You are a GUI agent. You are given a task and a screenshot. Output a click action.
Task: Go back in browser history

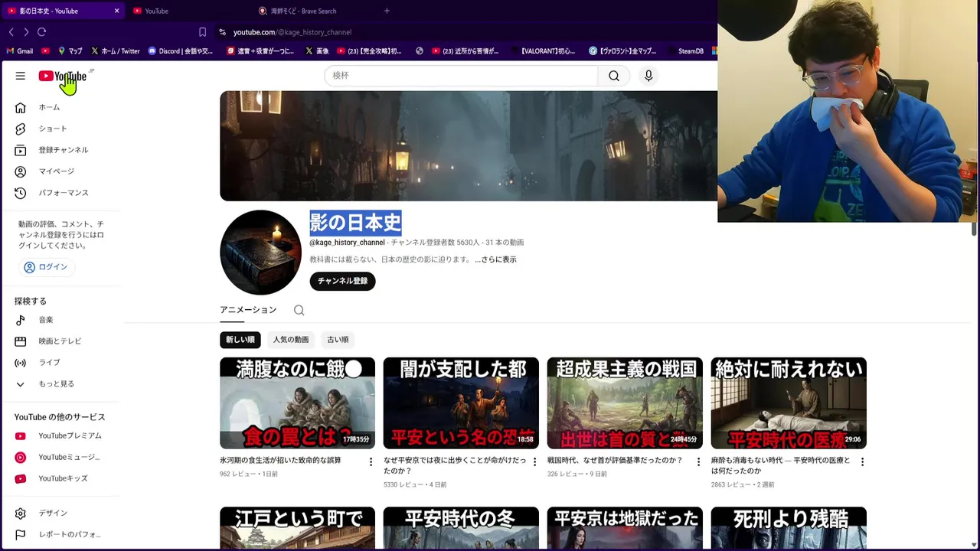pyautogui.click(x=11, y=32)
